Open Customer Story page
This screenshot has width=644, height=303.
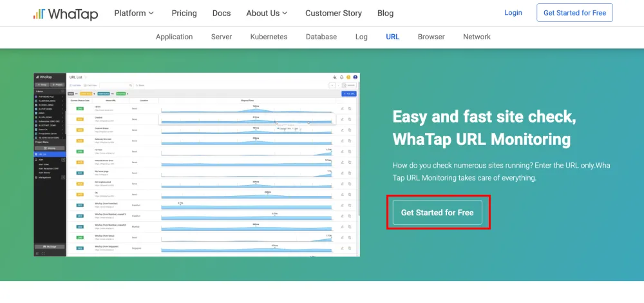tap(334, 13)
